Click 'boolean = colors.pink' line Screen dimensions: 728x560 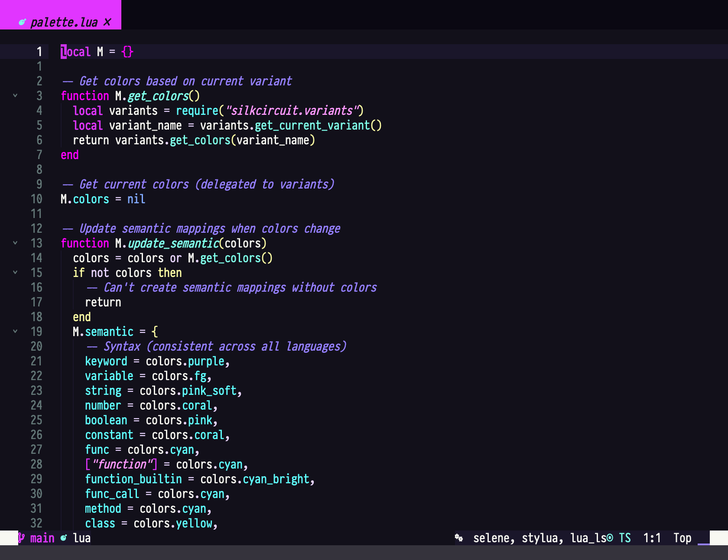[x=151, y=420]
